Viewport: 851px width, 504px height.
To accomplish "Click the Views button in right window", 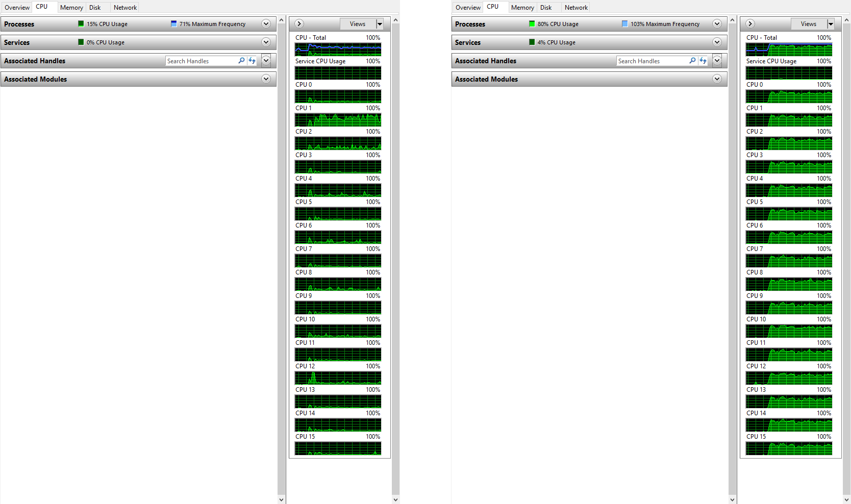I will (x=808, y=24).
